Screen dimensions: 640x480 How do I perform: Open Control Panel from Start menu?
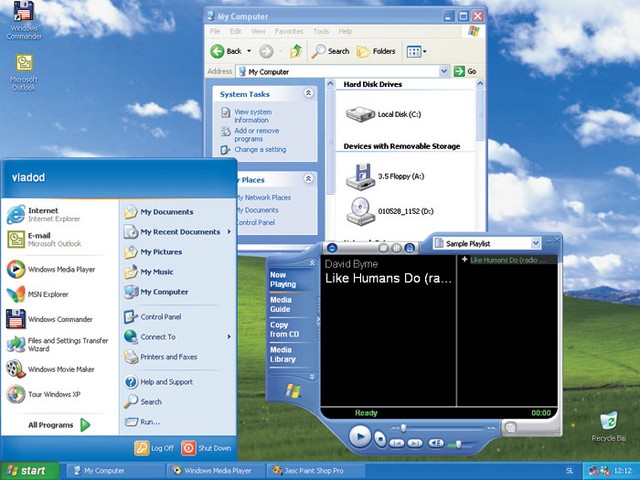[x=153, y=317]
